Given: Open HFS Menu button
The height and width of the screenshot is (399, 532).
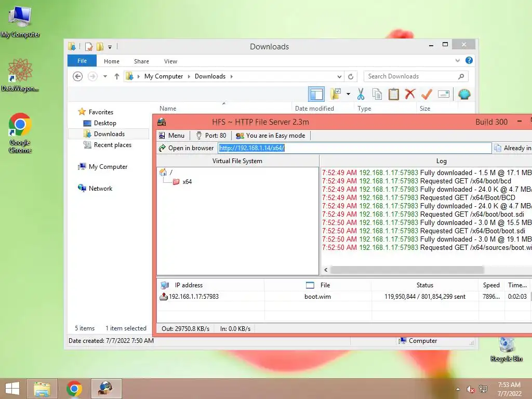Looking at the screenshot, I should point(172,136).
